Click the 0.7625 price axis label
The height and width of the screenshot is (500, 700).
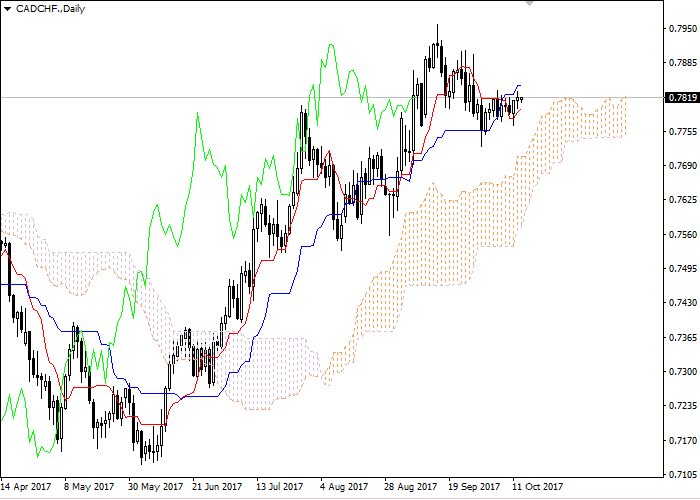pyautogui.click(x=682, y=200)
